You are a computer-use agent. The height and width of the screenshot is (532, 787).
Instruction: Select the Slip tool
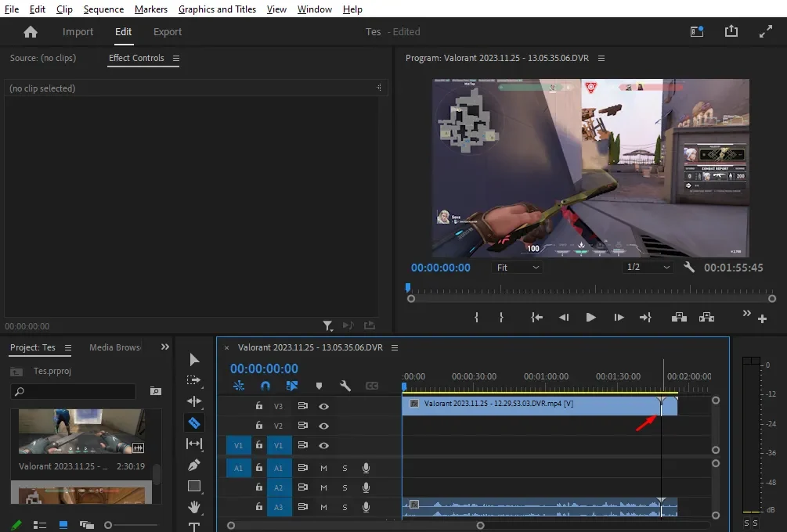pos(194,444)
